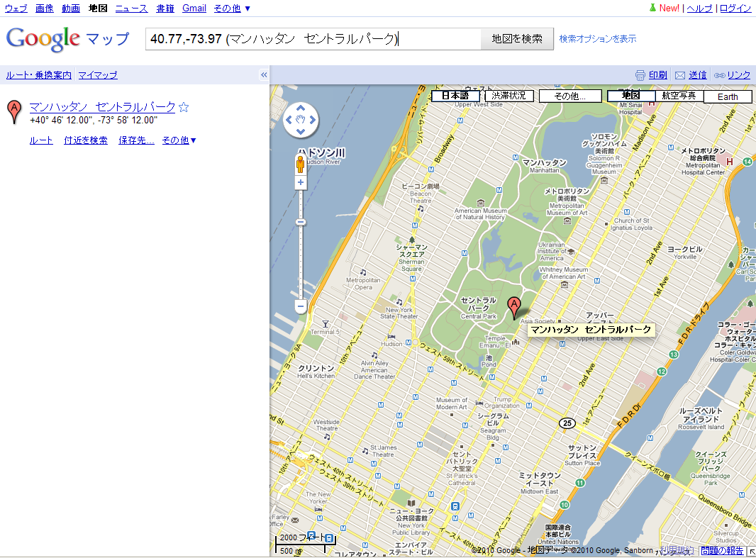Collapse the left panel with the double chevron
The width and height of the screenshot is (756, 558).
pos(264,74)
